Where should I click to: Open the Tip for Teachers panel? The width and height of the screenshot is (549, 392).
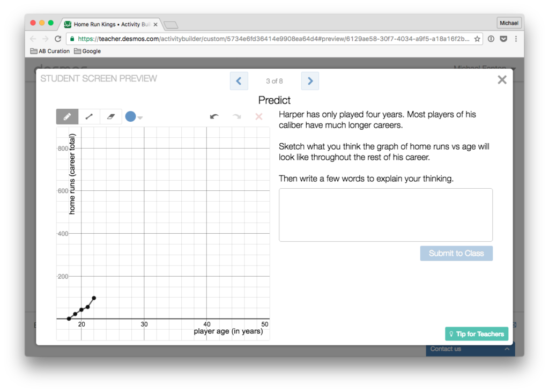click(477, 334)
